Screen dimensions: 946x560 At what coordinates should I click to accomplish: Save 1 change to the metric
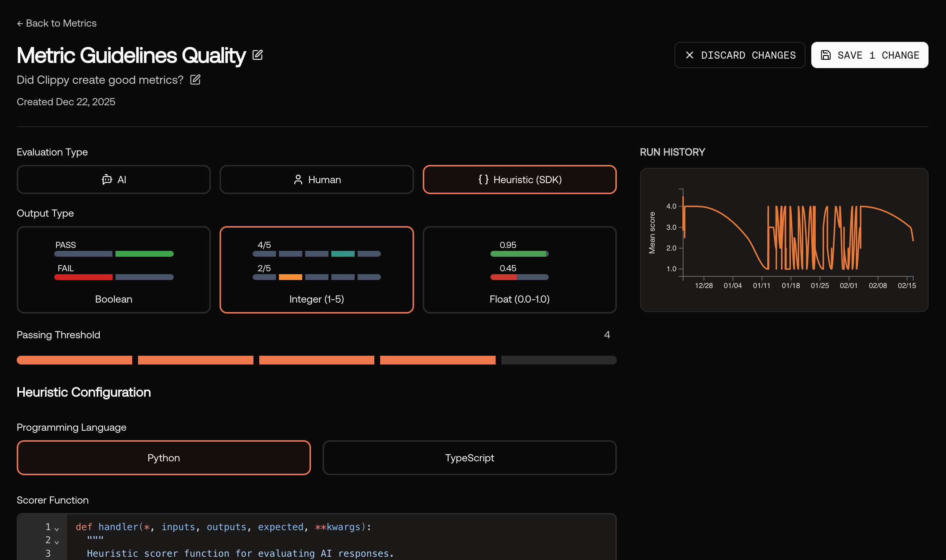(870, 55)
